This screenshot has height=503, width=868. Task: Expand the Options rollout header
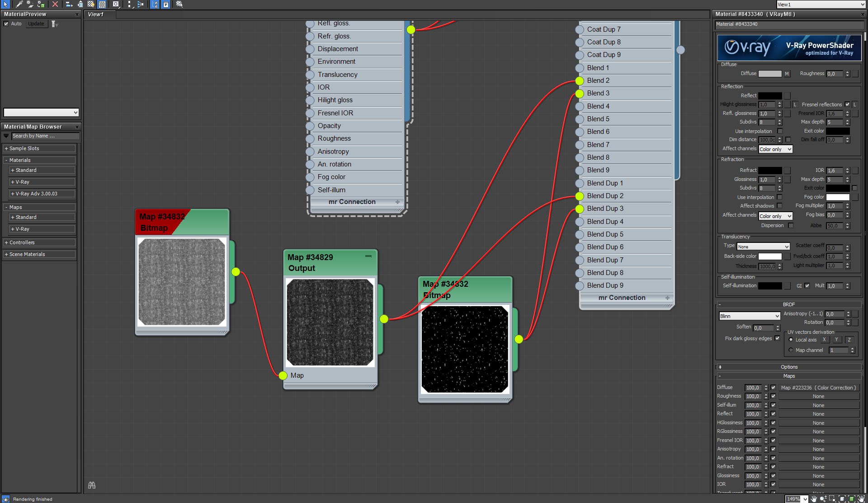pyautogui.click(x=789, y=367)
